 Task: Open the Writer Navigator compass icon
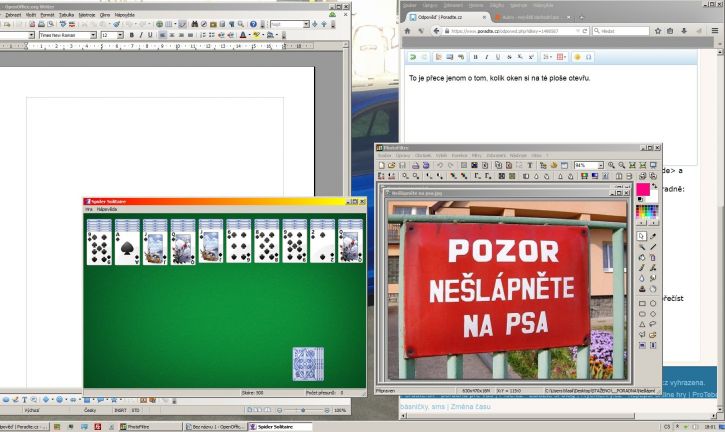204,24
